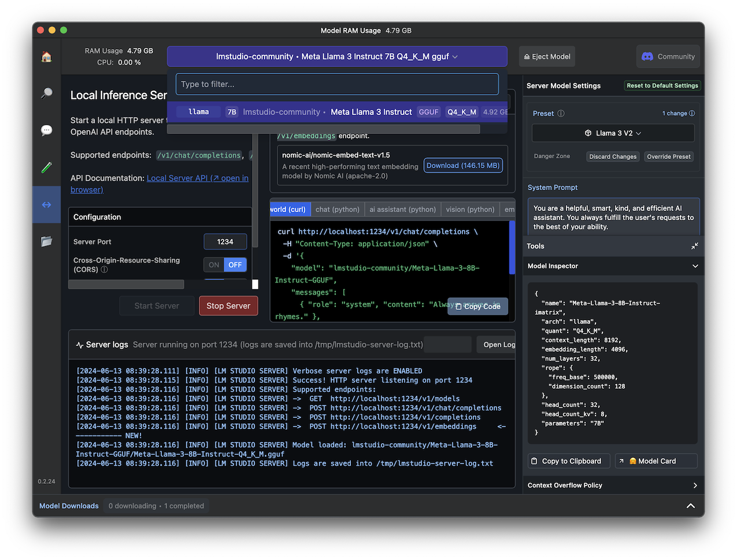Switch to the vision (python) tab
Image resolution: width=737 pixels, height=560 pixels.
click(x=469, y=209)
